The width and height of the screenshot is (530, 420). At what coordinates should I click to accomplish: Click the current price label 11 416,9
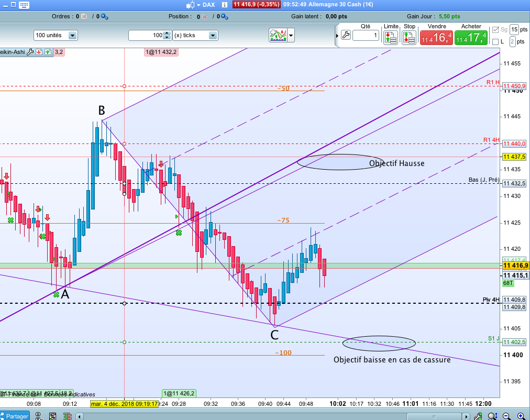(x=515, y=266)
